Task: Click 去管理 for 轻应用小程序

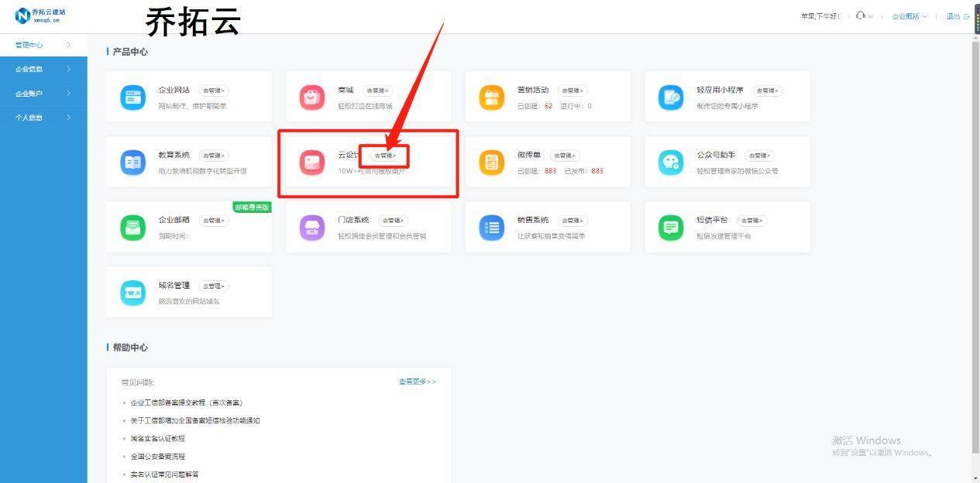Action: point(768,91)
